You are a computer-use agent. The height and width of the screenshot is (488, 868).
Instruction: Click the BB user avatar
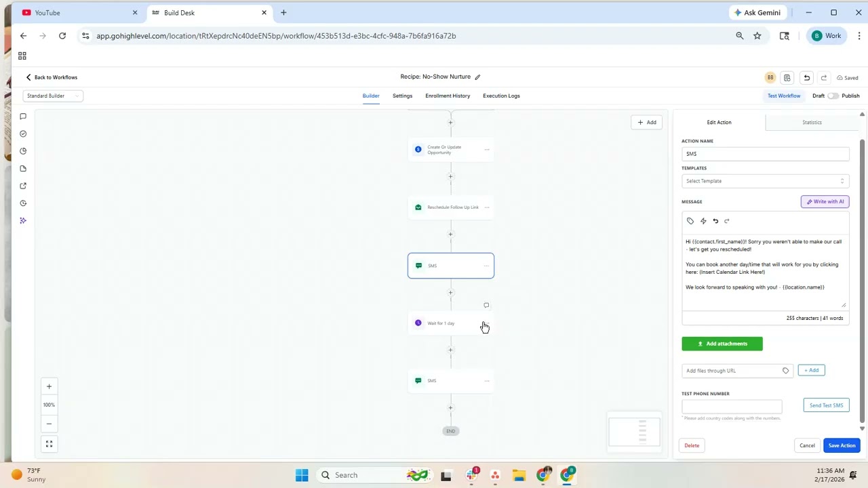pyautogui.click(x=770, y=78)
